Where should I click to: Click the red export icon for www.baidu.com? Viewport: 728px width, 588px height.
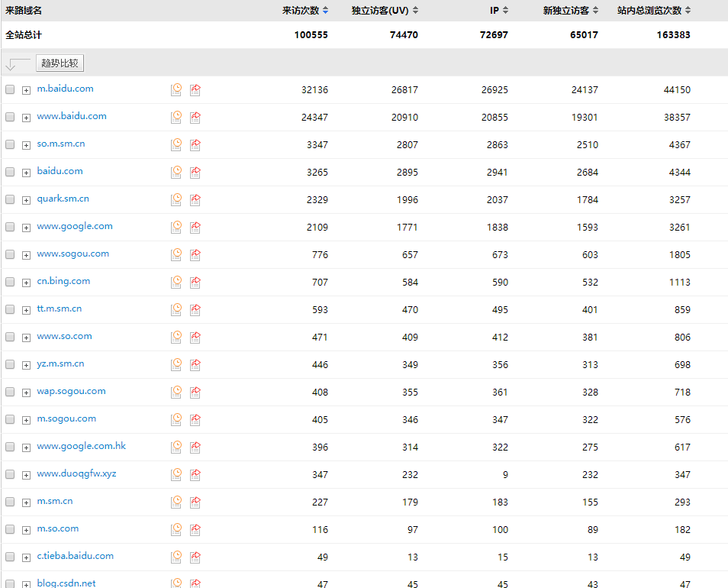(x=195, y=117)
